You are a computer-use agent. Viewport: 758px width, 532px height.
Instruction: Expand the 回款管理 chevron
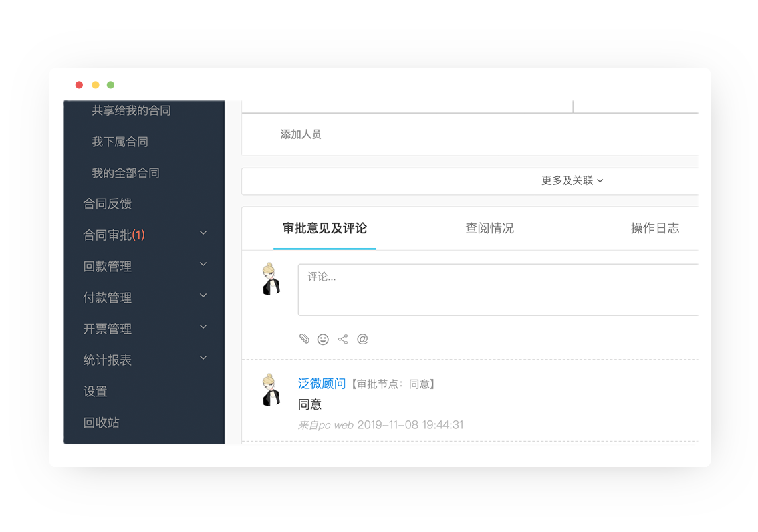[x=203, y=265]
